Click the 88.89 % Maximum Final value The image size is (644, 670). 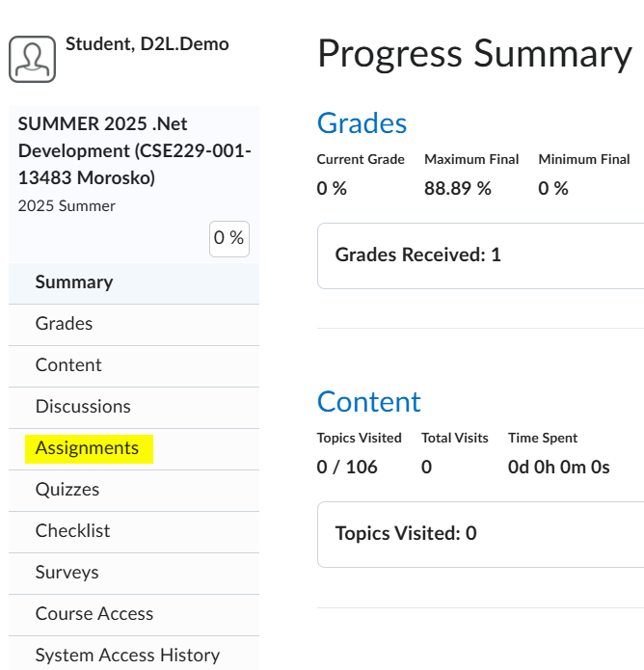click(457, 189)
